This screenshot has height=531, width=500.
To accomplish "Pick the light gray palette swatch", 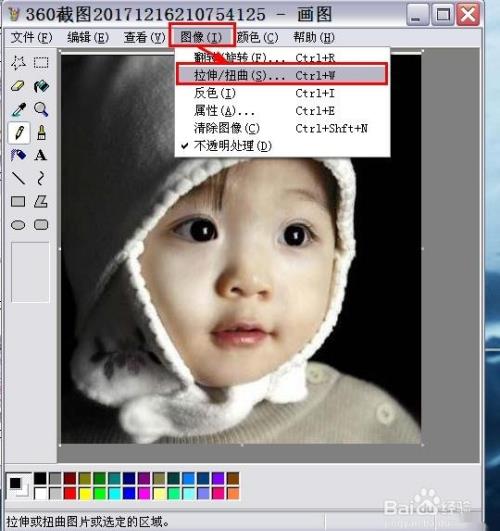I will (55, 493).
